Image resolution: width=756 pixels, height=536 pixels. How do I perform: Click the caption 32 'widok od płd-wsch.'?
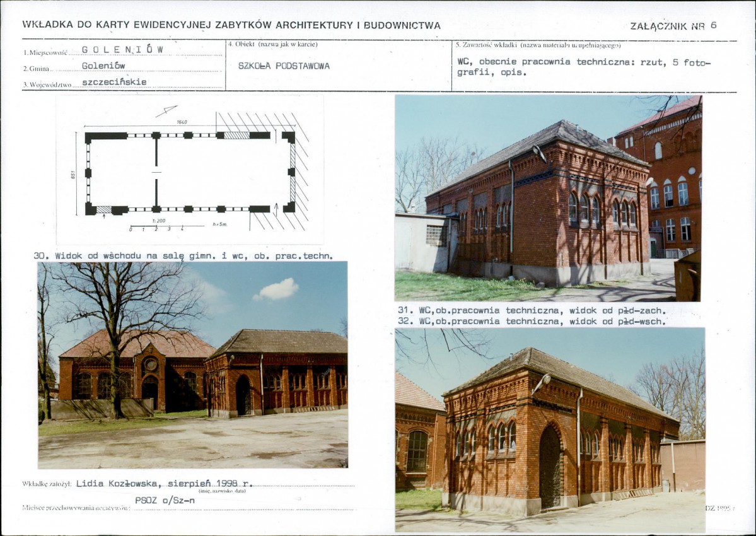(532, 321)
